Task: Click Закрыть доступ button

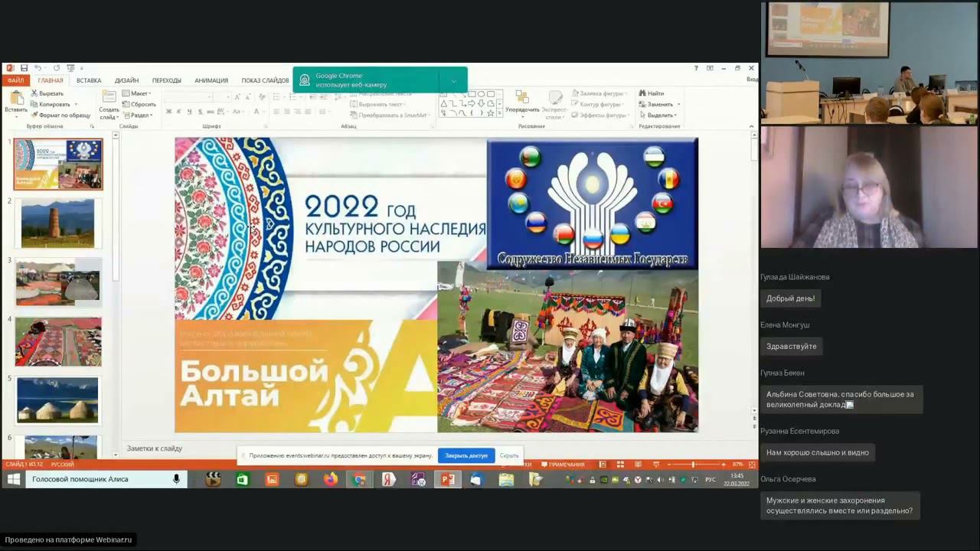Action: click(x=466, y=455)
